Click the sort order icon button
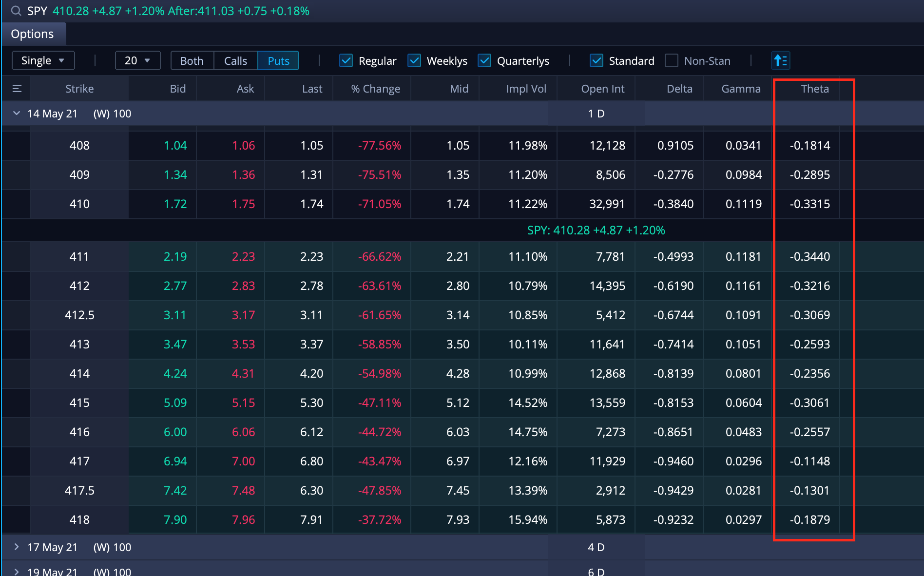 (x=781, y=60)
